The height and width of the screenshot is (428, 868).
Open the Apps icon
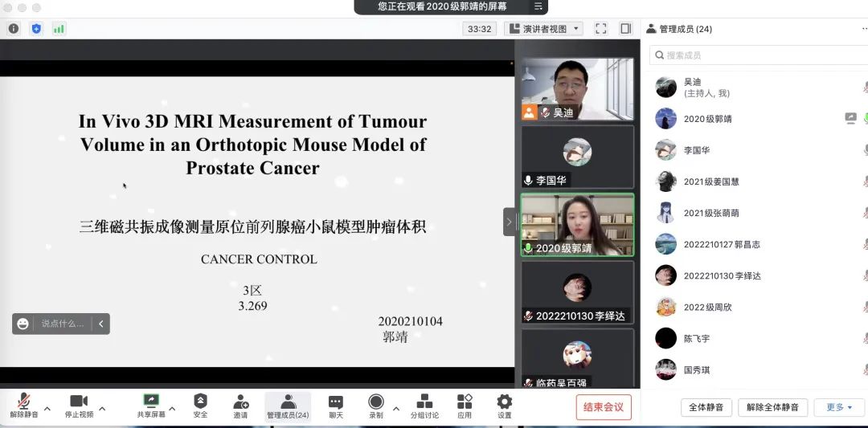(465, 406)
